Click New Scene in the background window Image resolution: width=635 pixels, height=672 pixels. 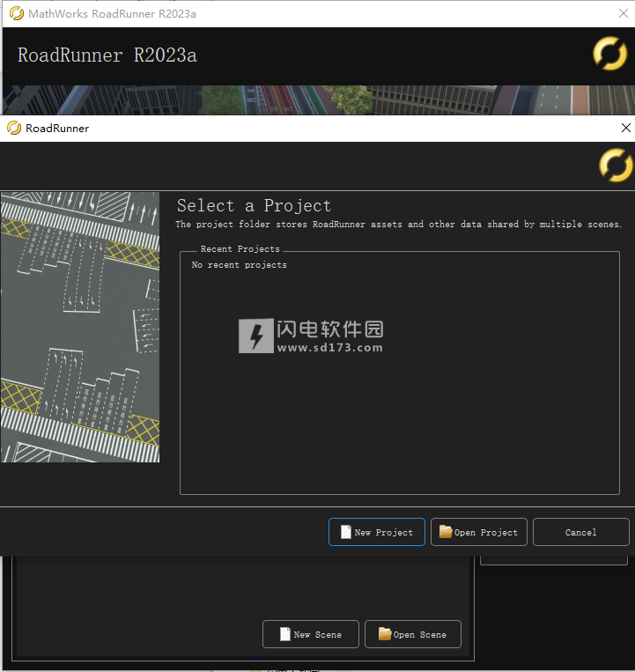pos(311,634)
